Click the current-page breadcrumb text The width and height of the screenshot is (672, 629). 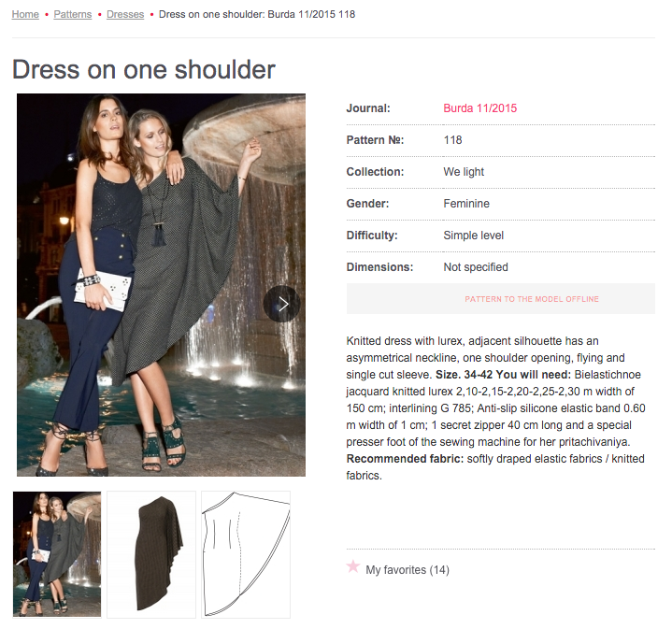(257, 14)
